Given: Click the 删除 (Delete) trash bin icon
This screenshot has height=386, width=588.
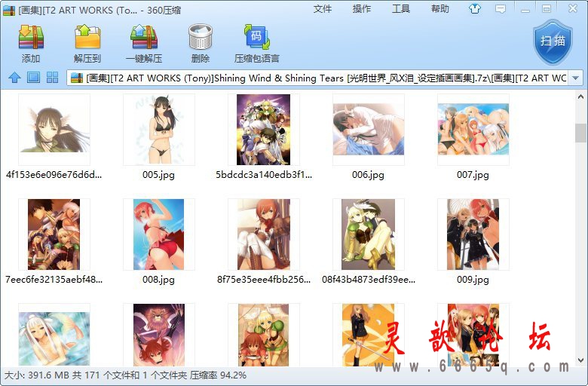Looking at the screenshot, I should click(201, 38).
